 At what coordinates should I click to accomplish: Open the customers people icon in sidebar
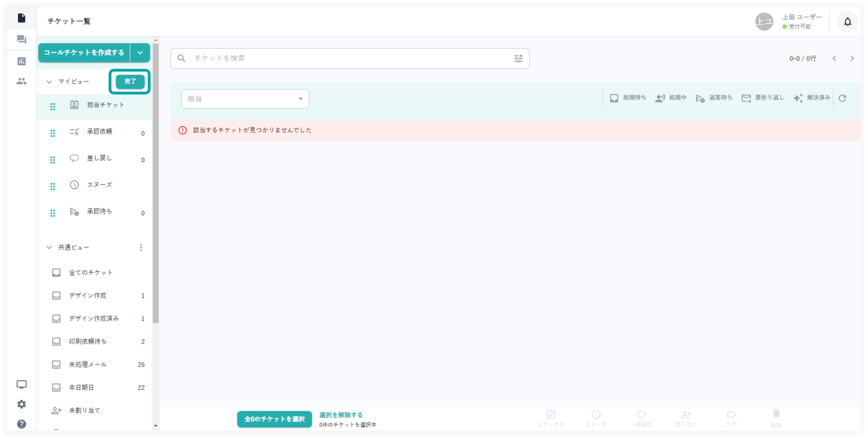point(22,81)
